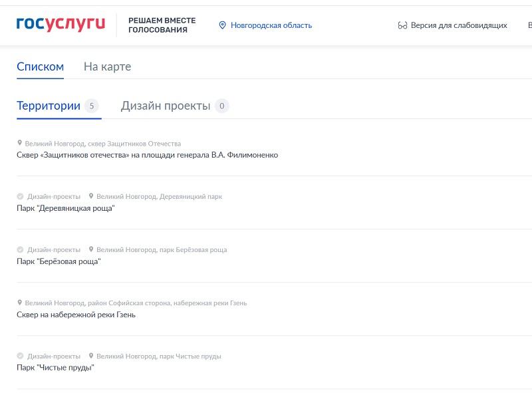Viewport: 532px width, 399px height.
Task: Click address text Великий Новгород, сквер Защитников Отечества
Action: (x=103, y=144)
